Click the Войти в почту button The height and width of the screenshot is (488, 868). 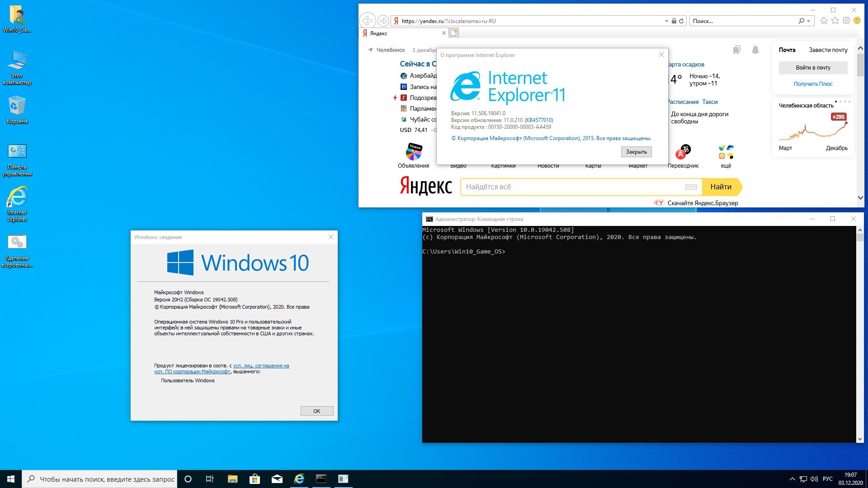click(x=813, y=68)
